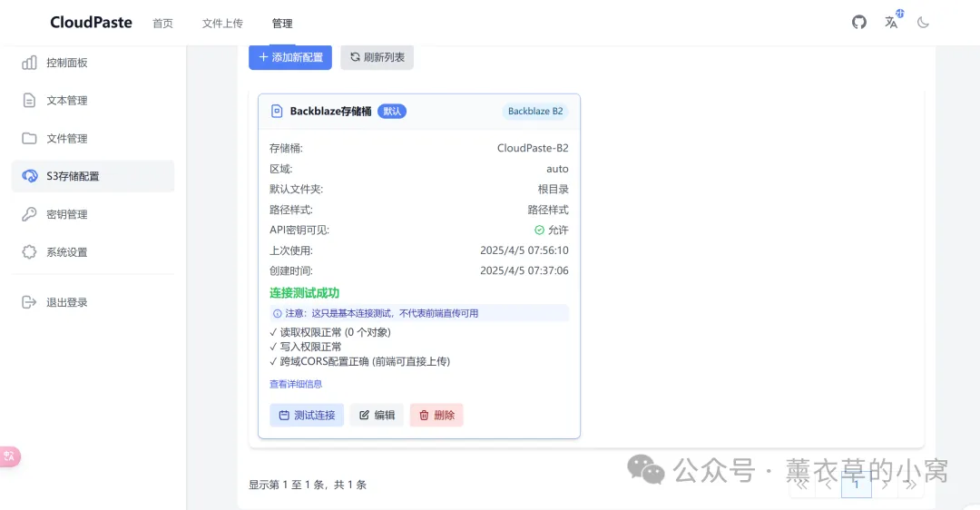Click the 跨域CORS配置正确 result line
This screenshot has height=510, width=980.
point(360,361)
